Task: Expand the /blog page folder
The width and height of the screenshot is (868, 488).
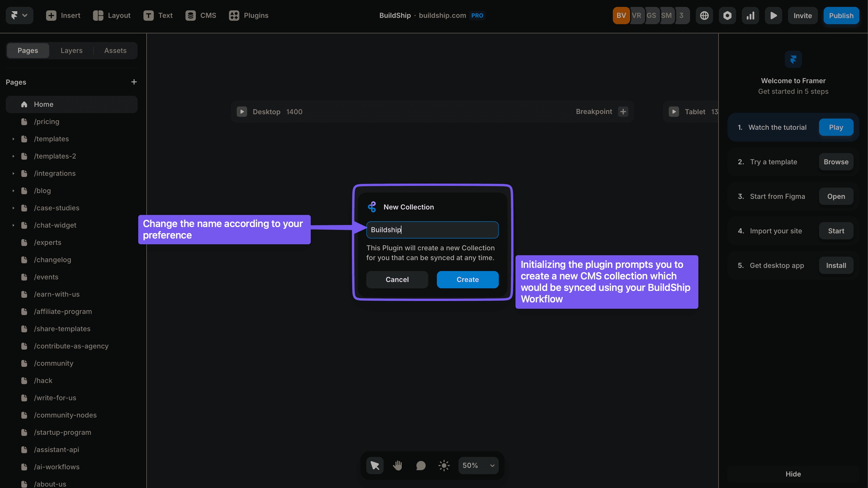Action: tap(13, 190)
